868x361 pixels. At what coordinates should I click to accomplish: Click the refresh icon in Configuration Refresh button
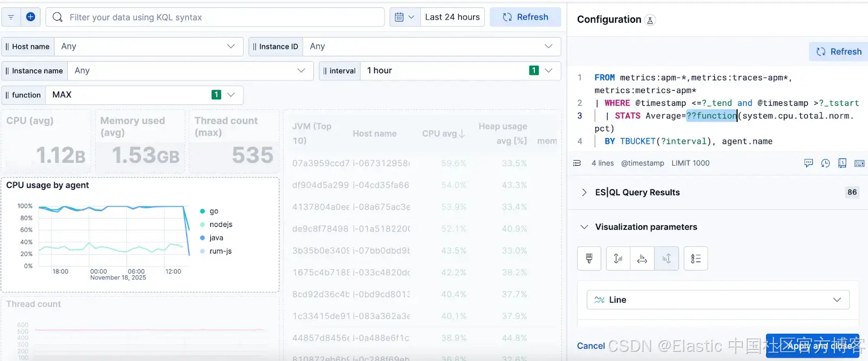[x=821, y=52]
